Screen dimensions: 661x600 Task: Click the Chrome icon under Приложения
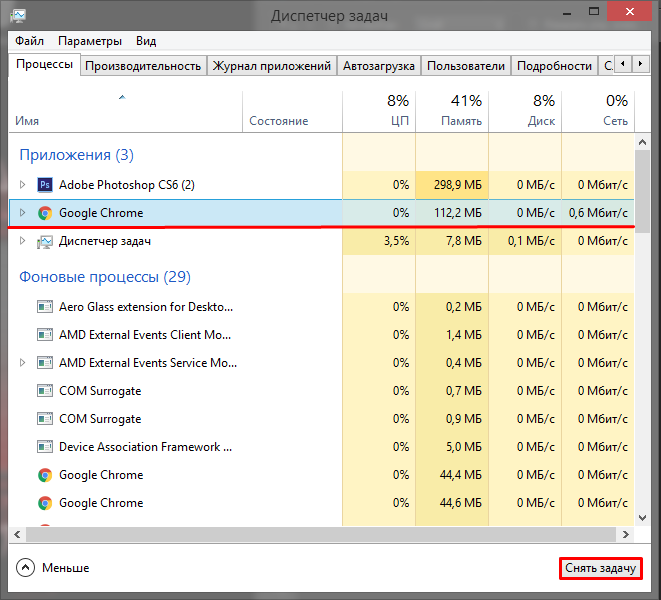click(44, 213)
